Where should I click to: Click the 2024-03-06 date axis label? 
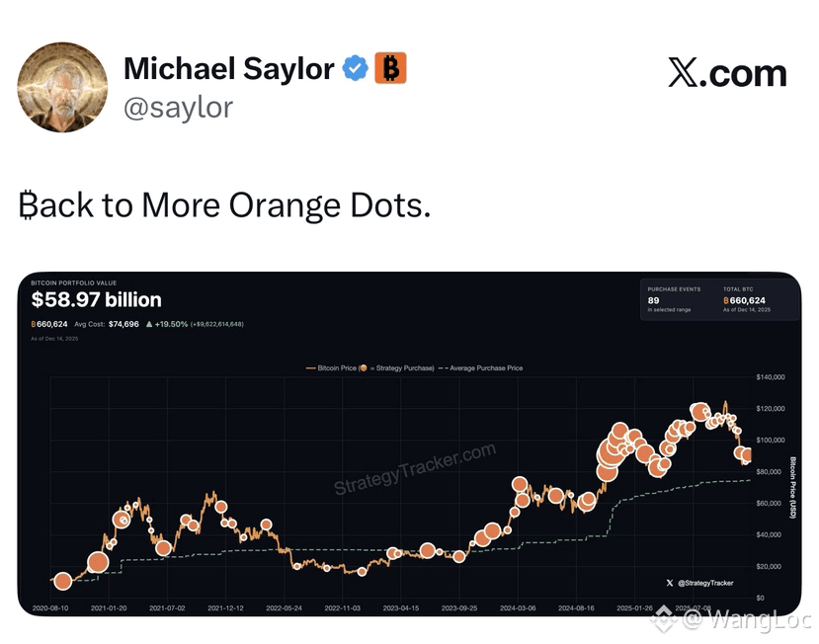(x=518, y=608)
